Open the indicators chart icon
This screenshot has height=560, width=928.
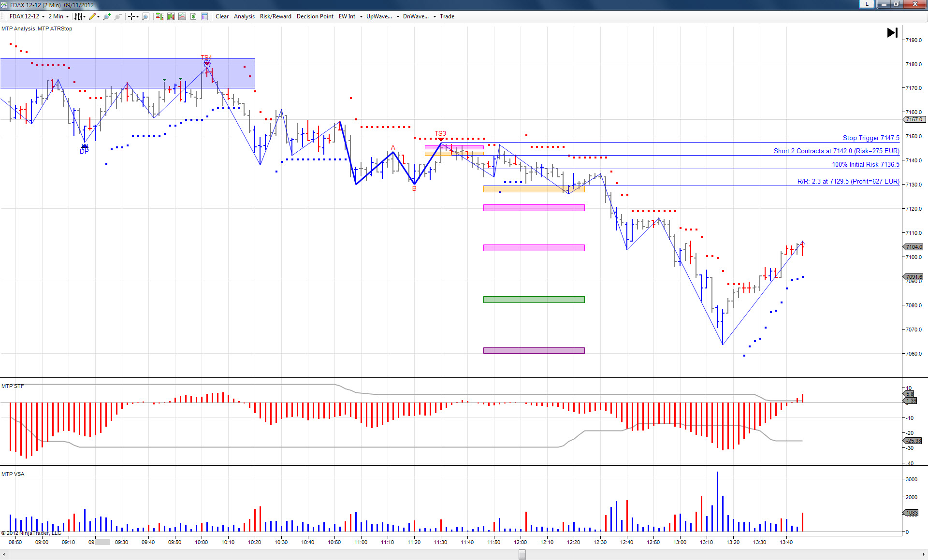pos(182,16)
